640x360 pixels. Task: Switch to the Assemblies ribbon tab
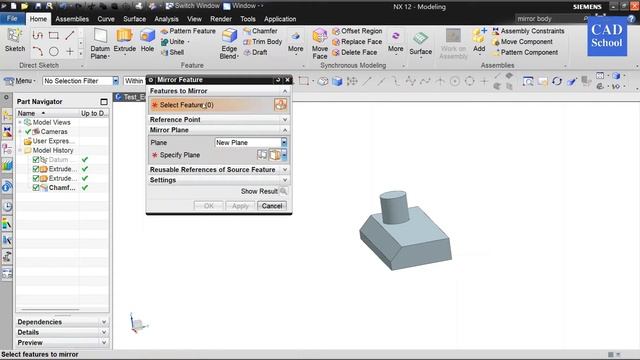coord(72,19)
